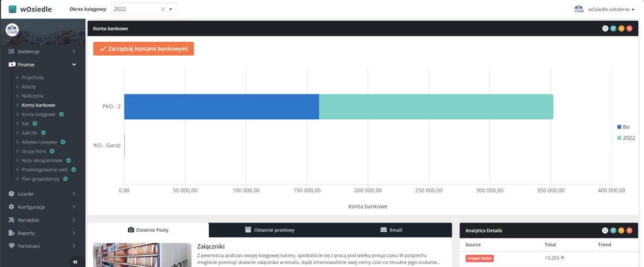Minimize the Analytics Details panel
Viewport: 644px width, 267px height.
(621, 231)
